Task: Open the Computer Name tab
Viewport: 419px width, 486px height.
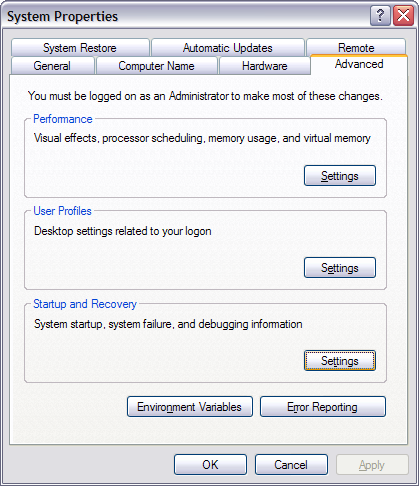Action: click(x=156, y=66)
